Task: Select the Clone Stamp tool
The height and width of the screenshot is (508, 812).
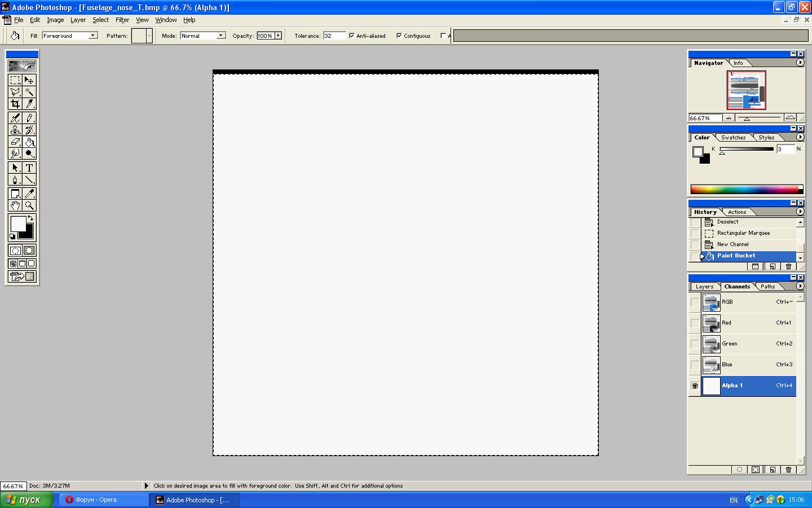Action: [x=15, y=130]
